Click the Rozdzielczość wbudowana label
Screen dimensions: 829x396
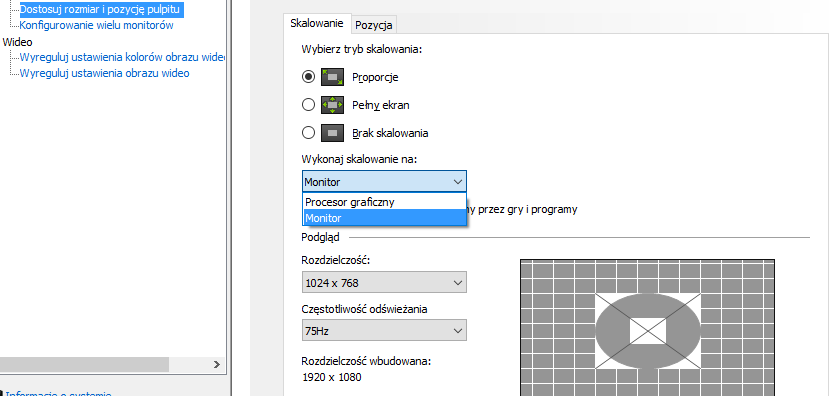366,362
